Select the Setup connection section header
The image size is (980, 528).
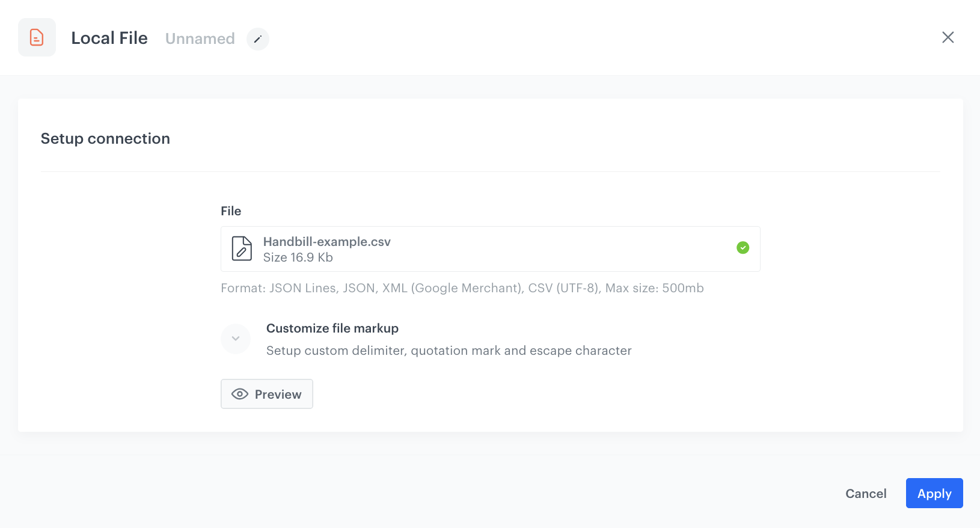pyautogui.click(x=105, y=138)
